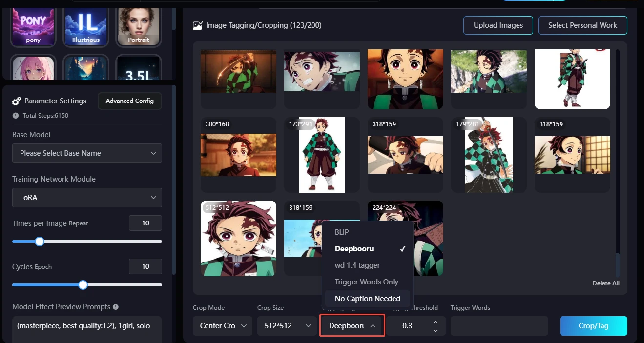This screenshot has height=343, width=644.
Task: Click the Trigger Words input field
Action: [499, 326]
